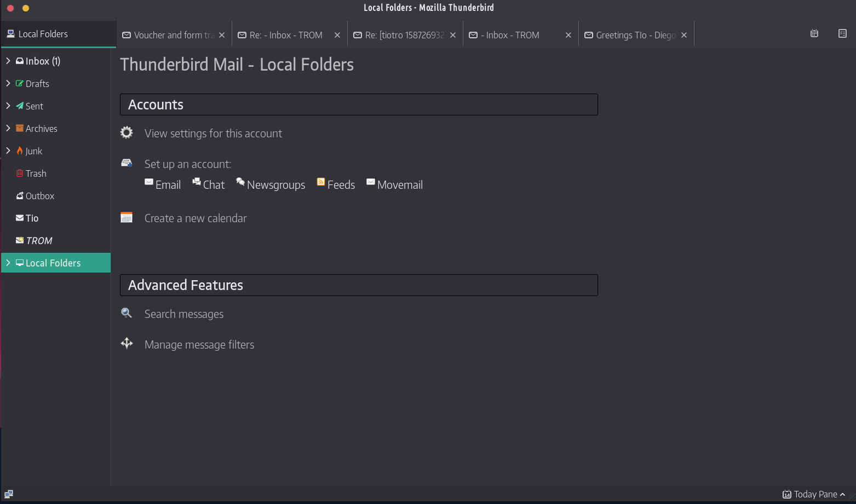856x504 pixels.
Task: Click the Local Folders monitor icon in tree
Action: 20,263
